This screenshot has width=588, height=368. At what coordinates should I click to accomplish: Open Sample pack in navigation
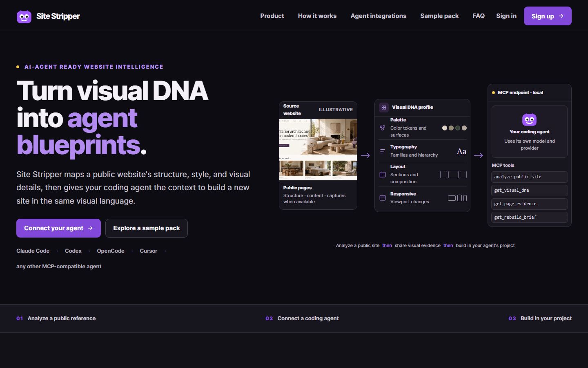439,16
